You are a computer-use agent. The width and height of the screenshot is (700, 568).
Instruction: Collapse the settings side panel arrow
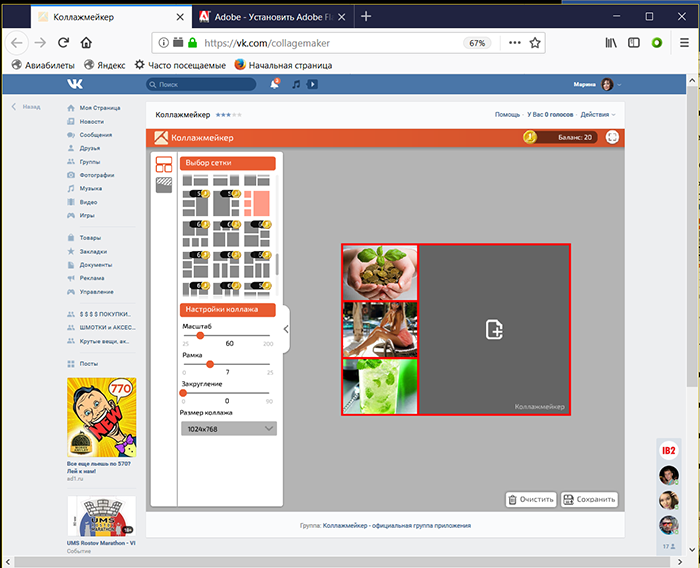[286, 328]
